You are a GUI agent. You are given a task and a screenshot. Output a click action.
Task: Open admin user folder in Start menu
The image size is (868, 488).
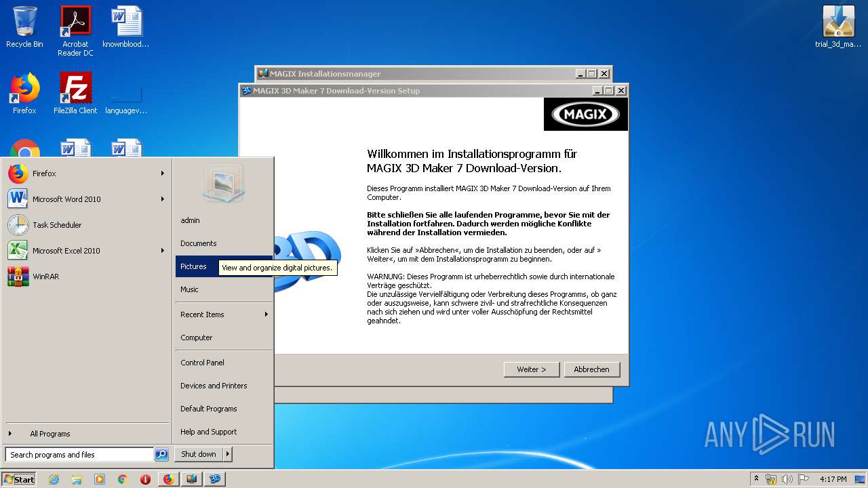coord(224,220)
